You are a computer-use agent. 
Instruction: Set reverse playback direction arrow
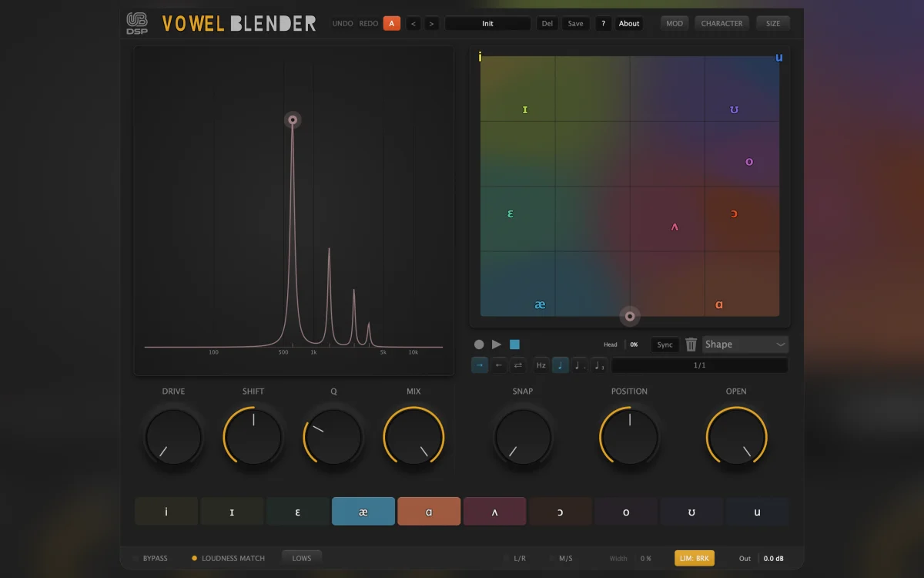pyautogui.click(x=499, y=365)
